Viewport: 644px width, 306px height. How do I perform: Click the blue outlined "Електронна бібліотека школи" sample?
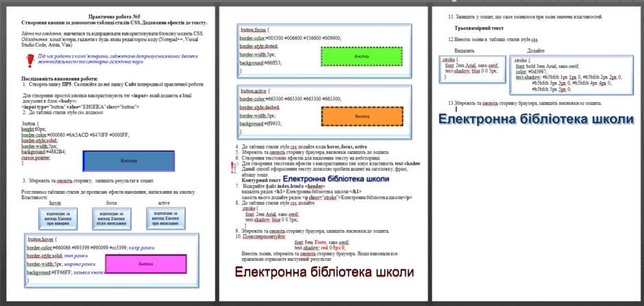click(336, 179)
